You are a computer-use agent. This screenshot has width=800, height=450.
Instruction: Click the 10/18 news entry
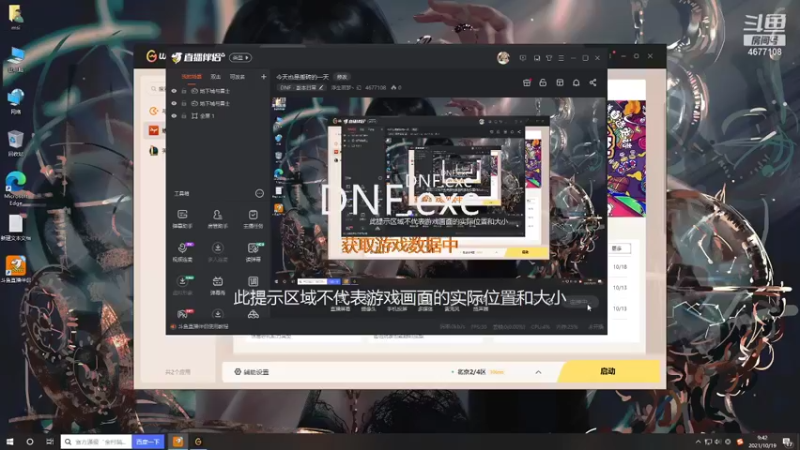[x=620, y=267]
